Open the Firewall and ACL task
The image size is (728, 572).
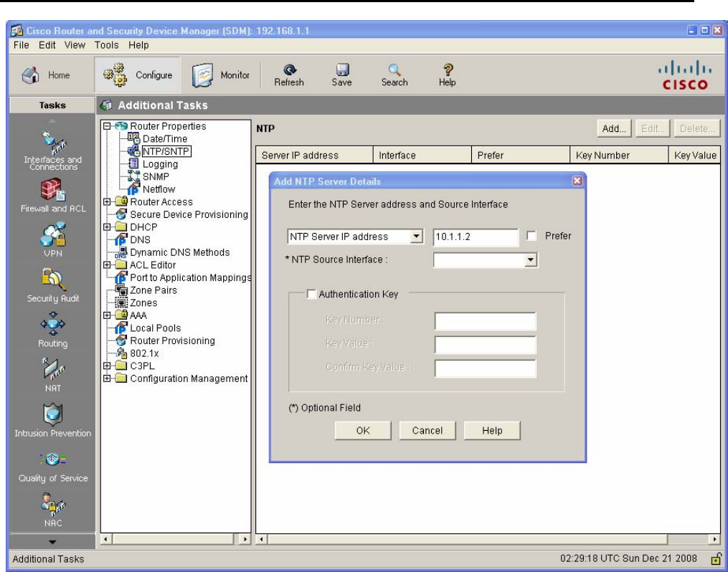click(53, 196)
